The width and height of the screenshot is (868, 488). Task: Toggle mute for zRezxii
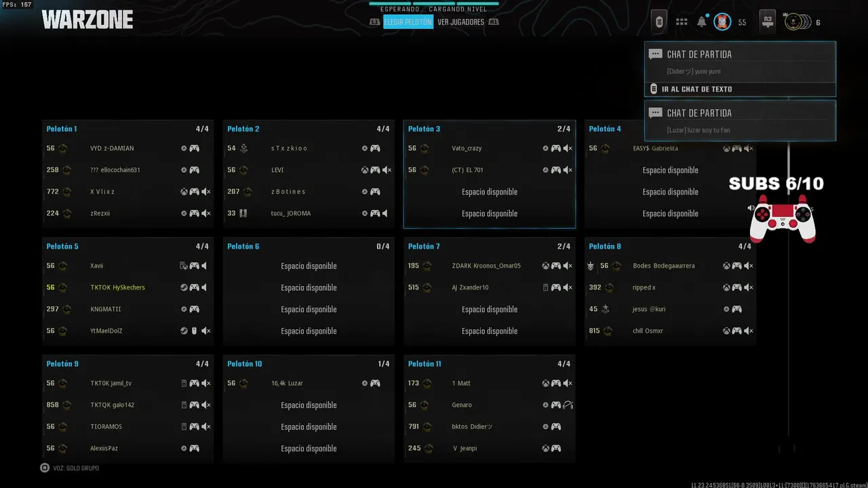pos(206,213)
